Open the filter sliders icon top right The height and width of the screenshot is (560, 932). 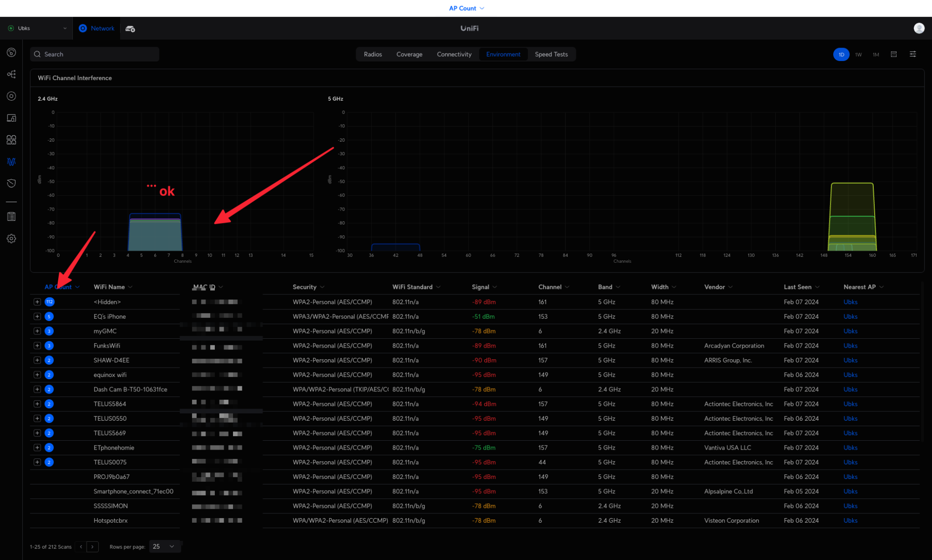[x=913, y=55]
